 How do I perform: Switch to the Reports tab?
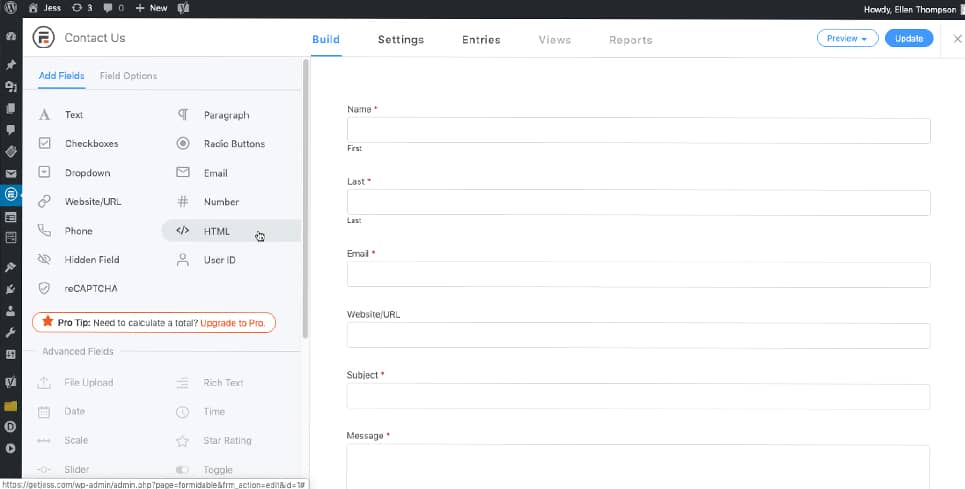(630, 39)
